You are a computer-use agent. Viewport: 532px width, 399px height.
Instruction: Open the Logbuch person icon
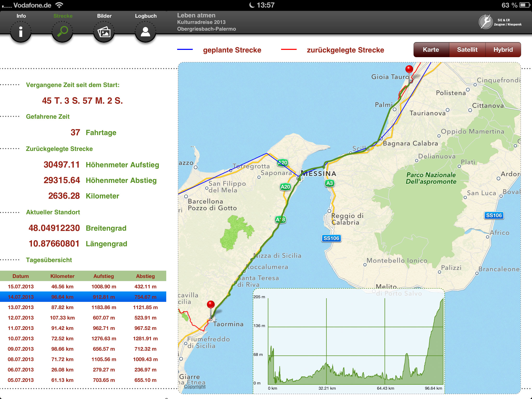pos(145,32)
